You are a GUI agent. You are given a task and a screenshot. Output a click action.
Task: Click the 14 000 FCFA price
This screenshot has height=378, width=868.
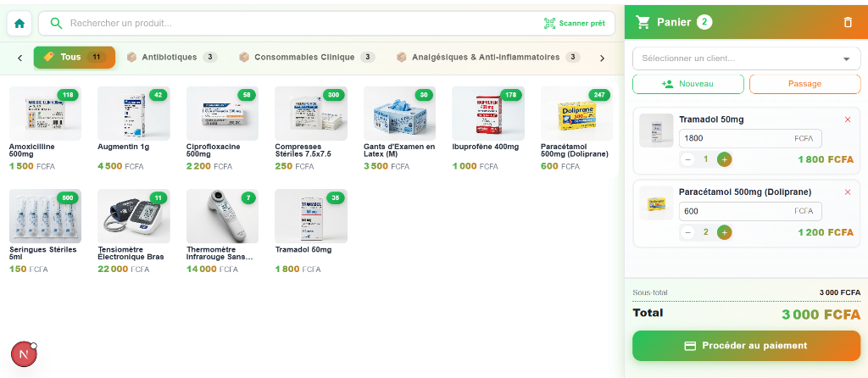tap(212, 270)
